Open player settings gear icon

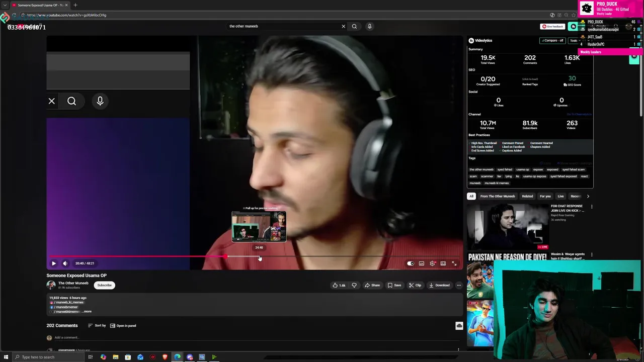[432, 263]
